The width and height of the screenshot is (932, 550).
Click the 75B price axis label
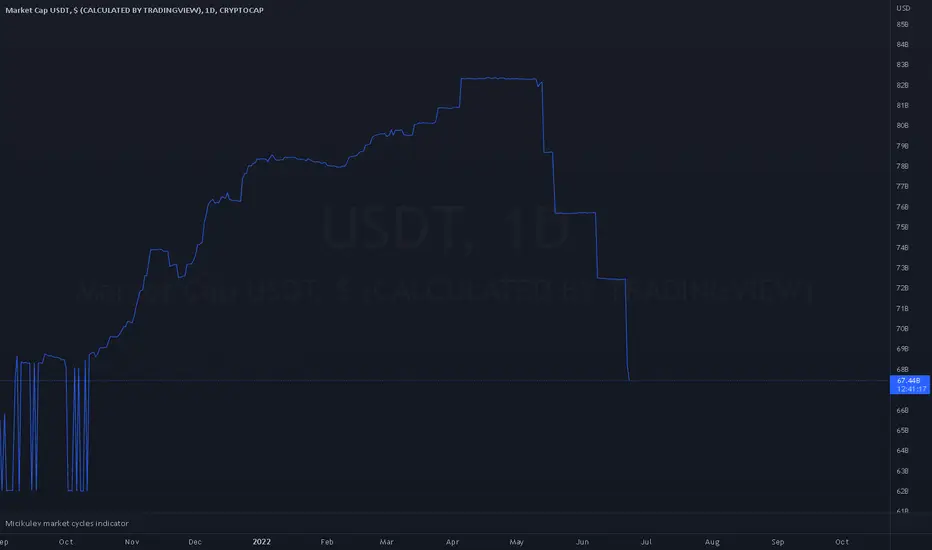coord(902,227)
